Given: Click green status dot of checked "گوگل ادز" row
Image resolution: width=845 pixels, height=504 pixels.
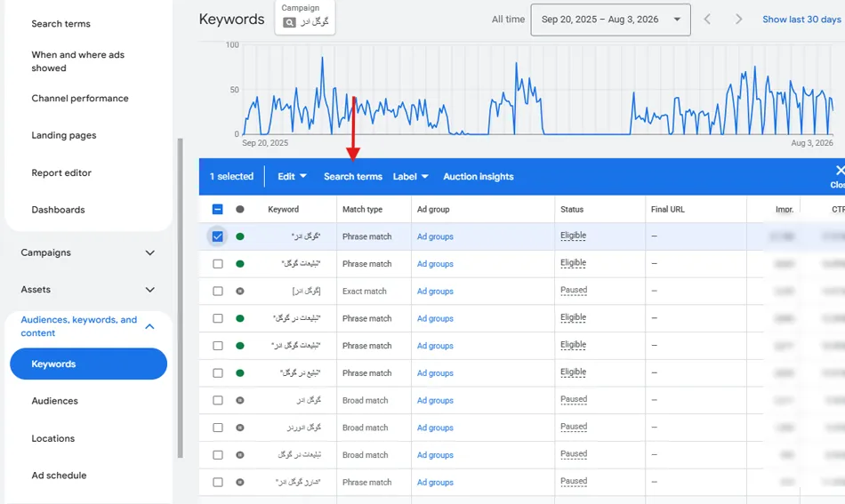Looking at the screenshot, I should pos(240,236).
